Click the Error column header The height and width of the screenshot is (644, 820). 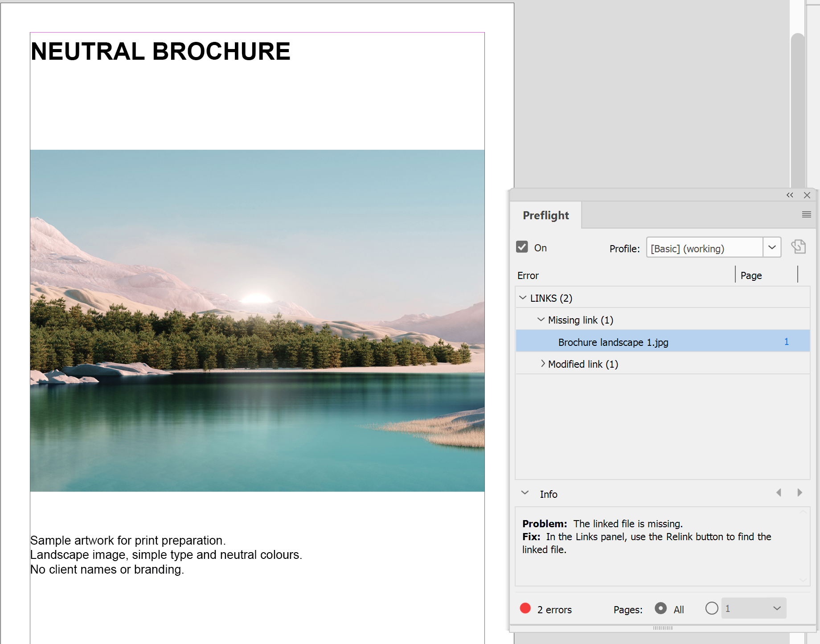[528, 275]
